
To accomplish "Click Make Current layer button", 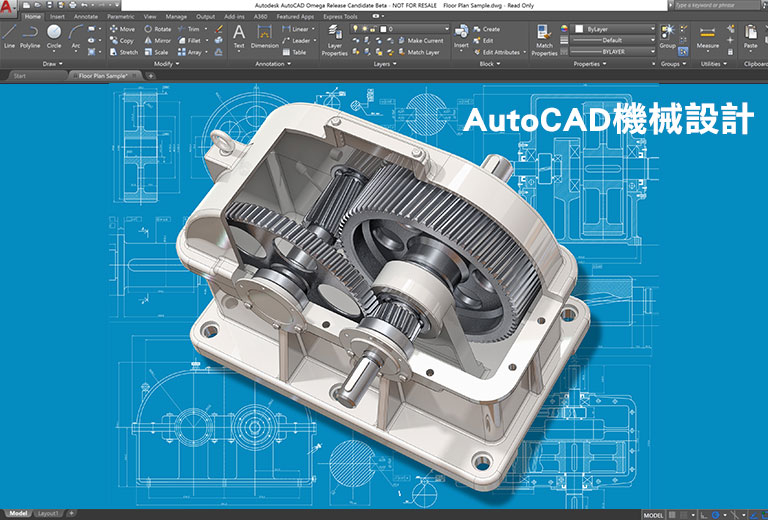I will (421, 41).
